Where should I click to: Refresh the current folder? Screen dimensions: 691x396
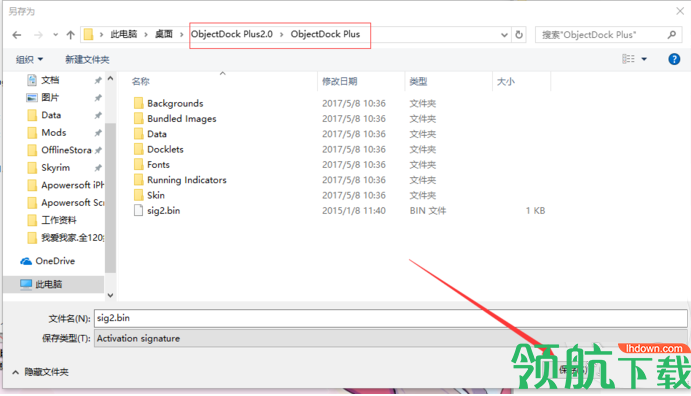coord(519,35)
